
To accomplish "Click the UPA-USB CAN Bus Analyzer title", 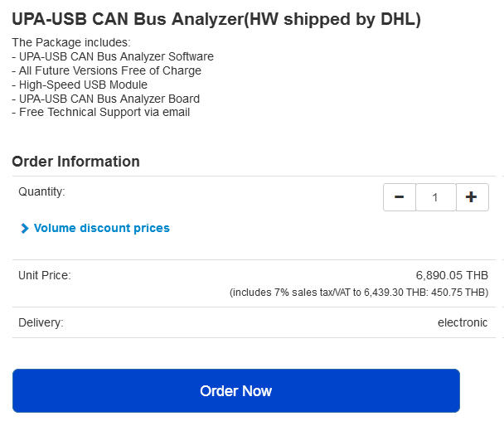I will pyautogui.click(x=216, y=20).
